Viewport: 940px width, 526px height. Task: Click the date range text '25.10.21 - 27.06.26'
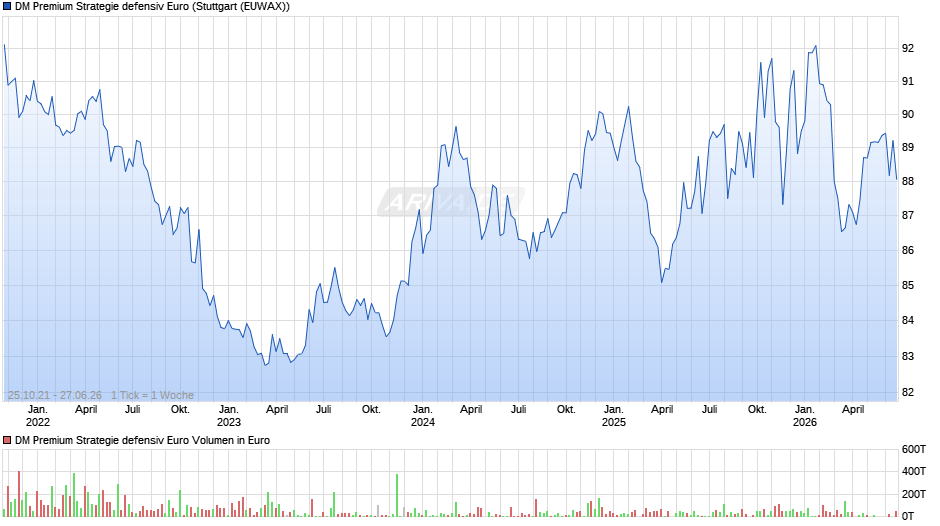[55, 395]
